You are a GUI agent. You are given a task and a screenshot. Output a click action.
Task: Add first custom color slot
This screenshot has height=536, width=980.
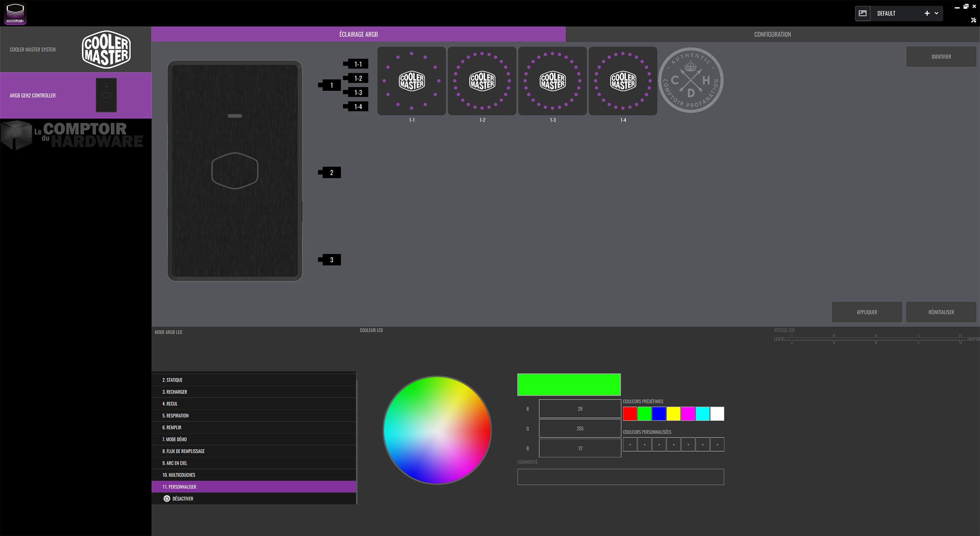click(x=630, y=444)
